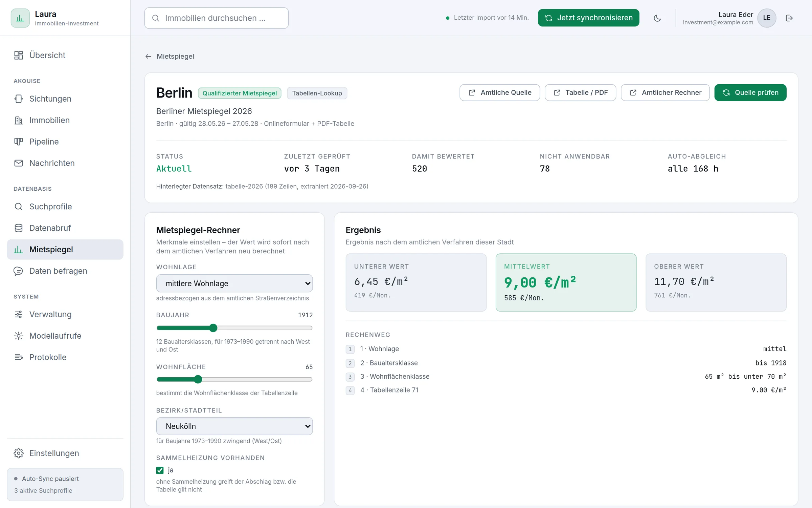Click the Quelle prüfen button

click(750, 92)
